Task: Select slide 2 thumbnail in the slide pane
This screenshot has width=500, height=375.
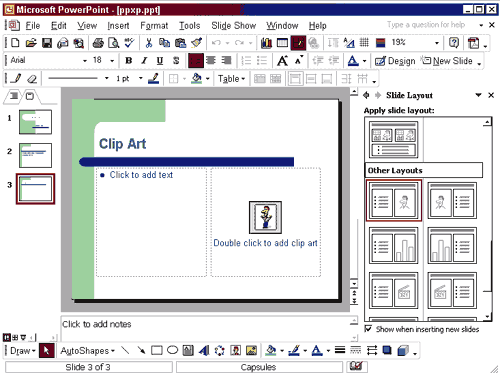Action: [35, 155]
